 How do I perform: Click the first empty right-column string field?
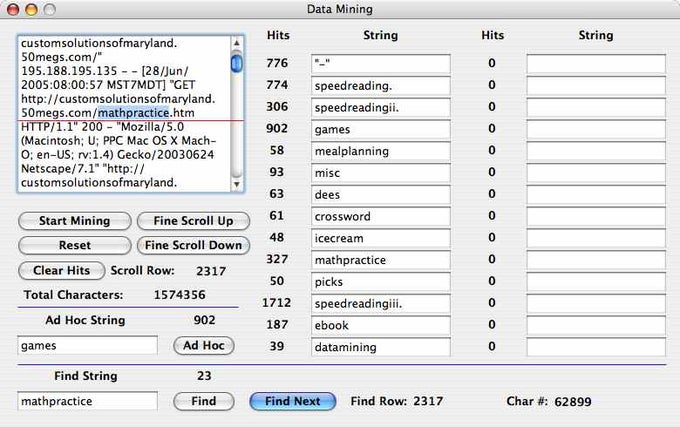596,64
